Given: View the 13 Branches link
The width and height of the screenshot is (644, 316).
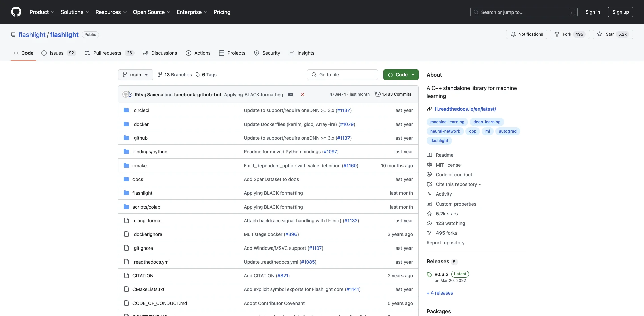Looking at the screenshot, I should [x=175, y=75].
